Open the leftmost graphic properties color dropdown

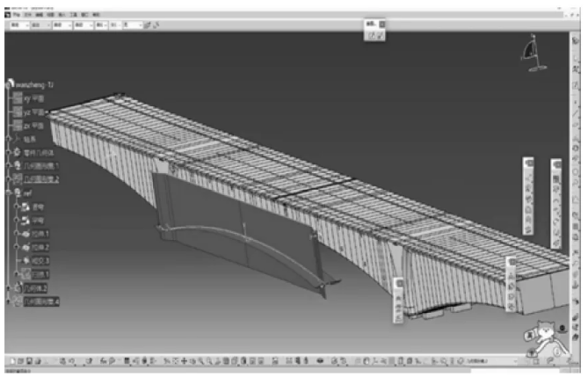19,25
